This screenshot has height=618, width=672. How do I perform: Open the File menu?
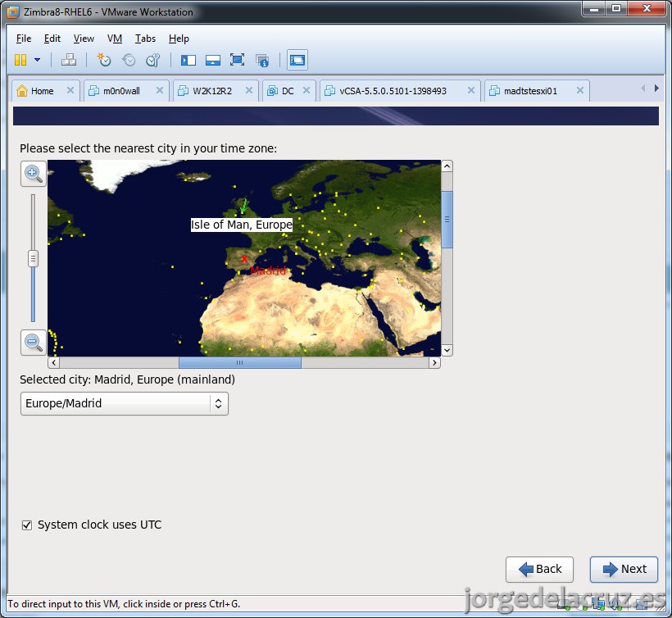[24, 39]
